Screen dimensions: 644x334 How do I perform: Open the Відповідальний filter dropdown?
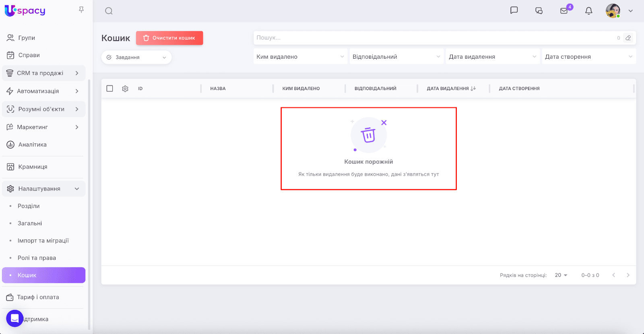[396, 57]
